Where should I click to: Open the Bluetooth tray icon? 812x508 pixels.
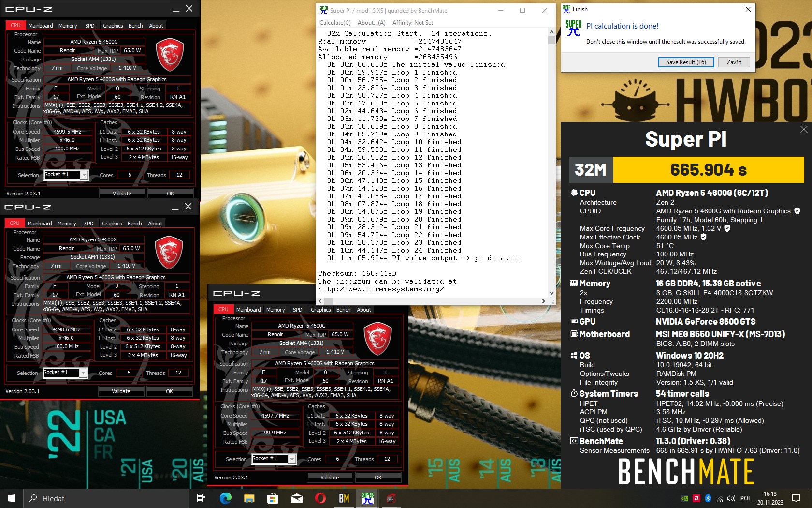point(708,498)
